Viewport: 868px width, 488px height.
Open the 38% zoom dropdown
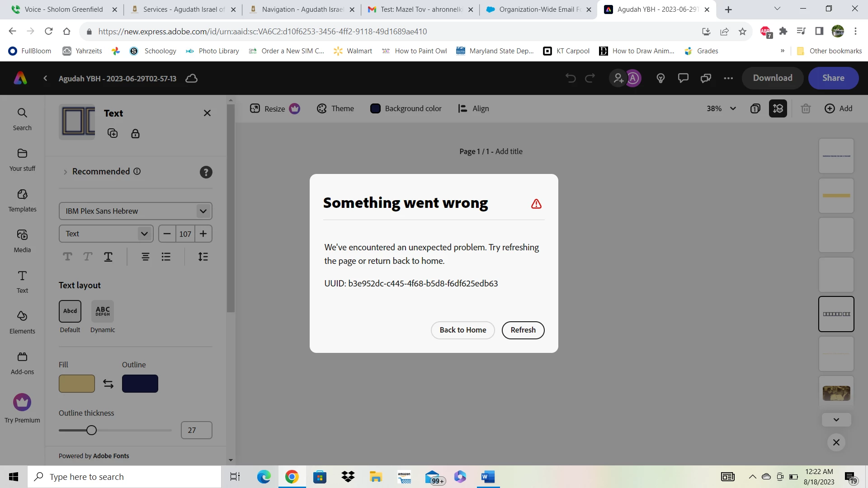[x=722, y=108]
